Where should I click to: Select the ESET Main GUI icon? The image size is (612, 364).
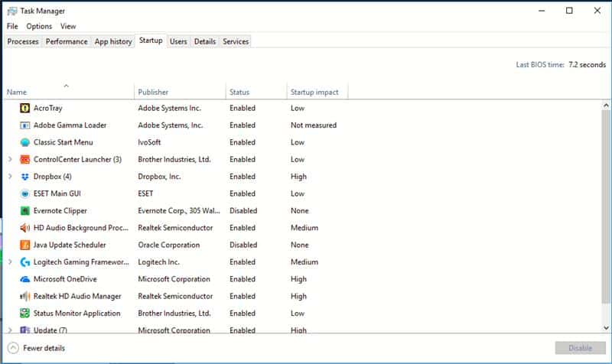coord(24,194)
